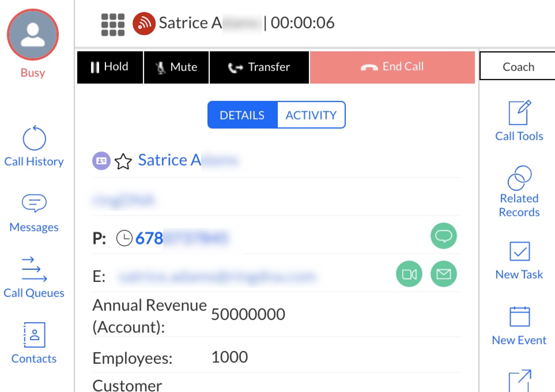This screenshot has width=555, height=392.
Task: Put the call on Hold
Action: (x=110, y=67)
